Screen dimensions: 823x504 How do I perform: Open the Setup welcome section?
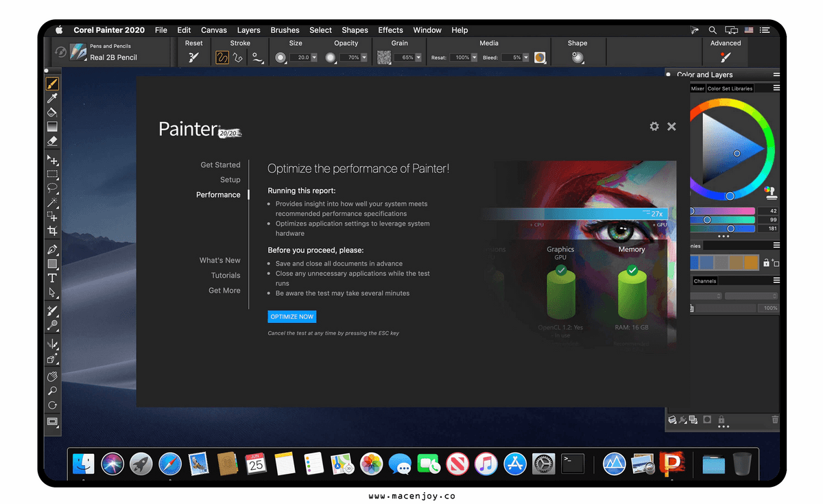(x=230, y=180)
